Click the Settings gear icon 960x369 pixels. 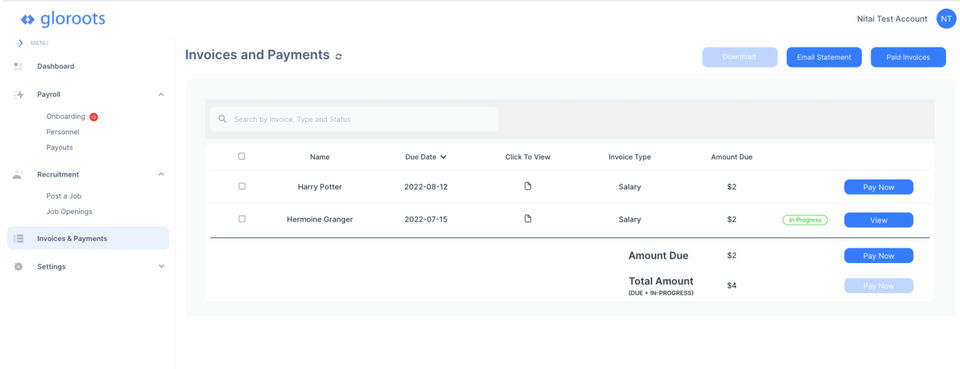coord(18,267)
